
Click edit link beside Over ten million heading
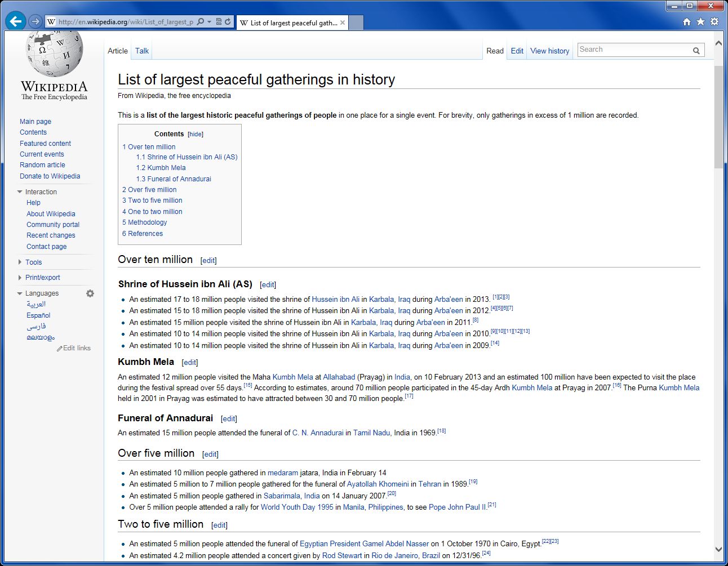[x=208, y=260]
